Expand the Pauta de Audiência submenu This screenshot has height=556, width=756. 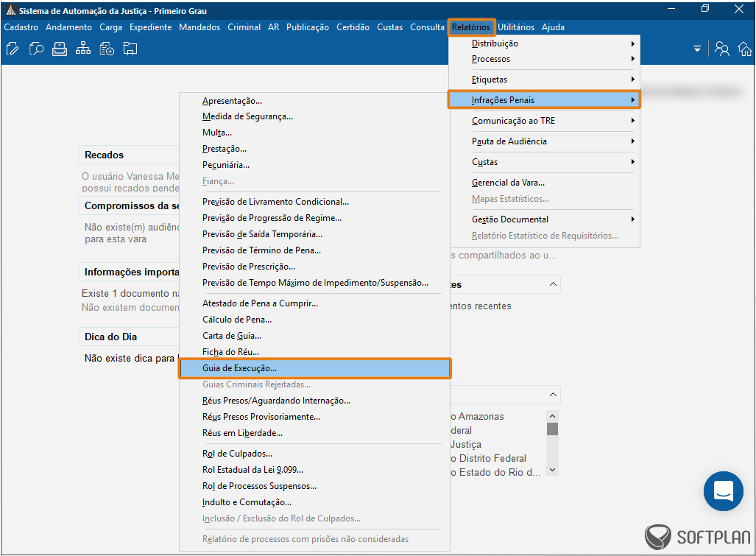[544, 141]
